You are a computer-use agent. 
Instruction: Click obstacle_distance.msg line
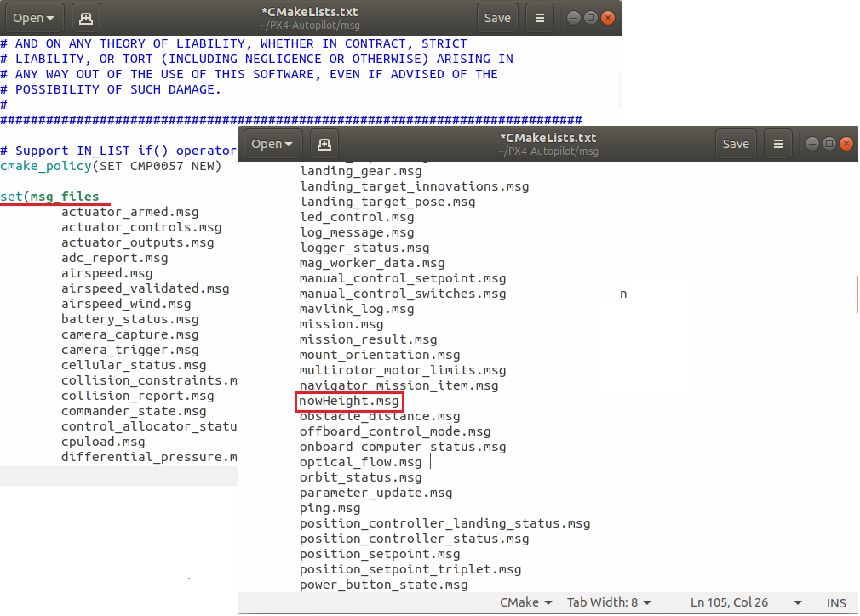click(380, 417)
